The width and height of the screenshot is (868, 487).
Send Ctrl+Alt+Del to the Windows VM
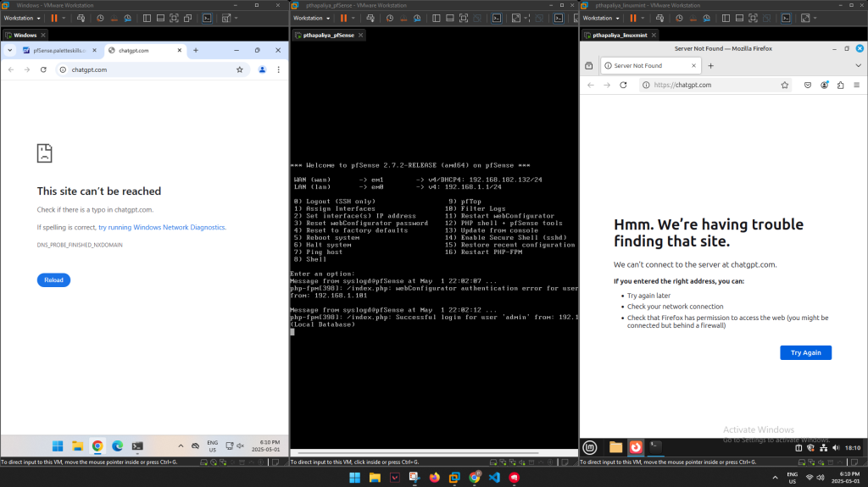tap(81, 19)
